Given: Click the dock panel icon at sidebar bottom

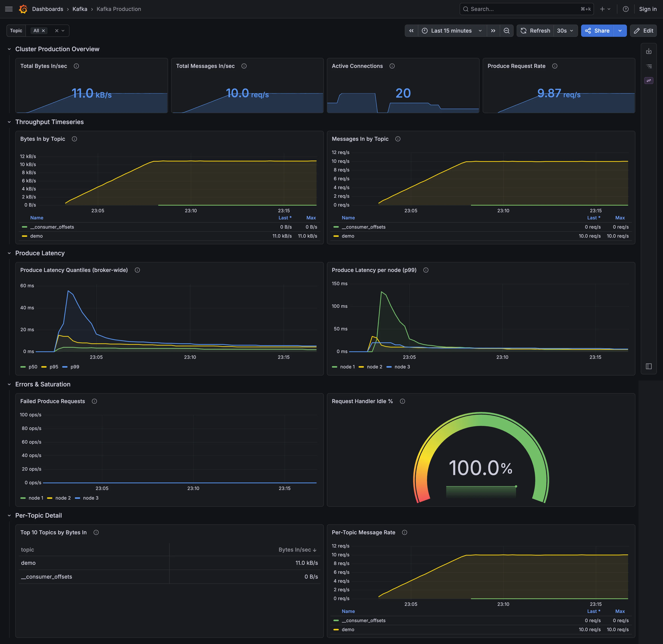Looking at the screenshot, I should tap(648, 366).
